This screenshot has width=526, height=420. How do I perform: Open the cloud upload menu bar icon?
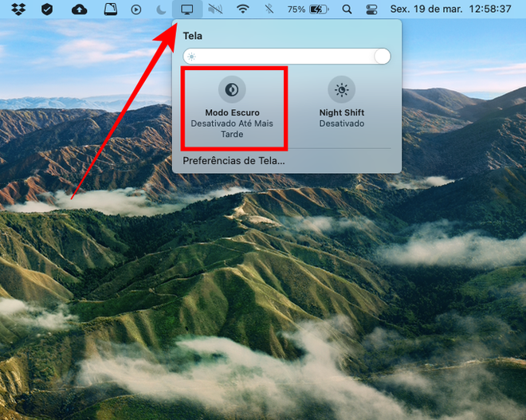pyautogui.click(x=79, y=10)
